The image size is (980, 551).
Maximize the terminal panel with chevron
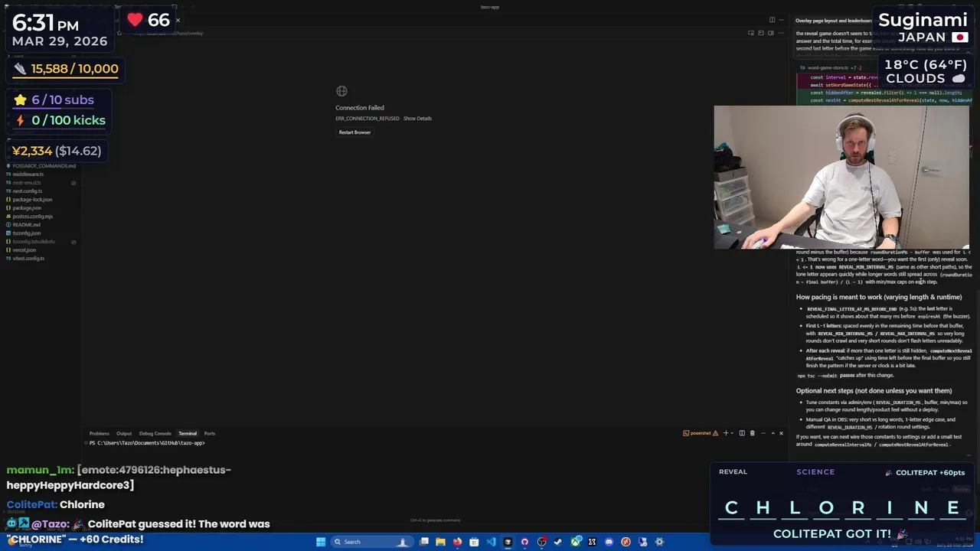tap(773, 433)
